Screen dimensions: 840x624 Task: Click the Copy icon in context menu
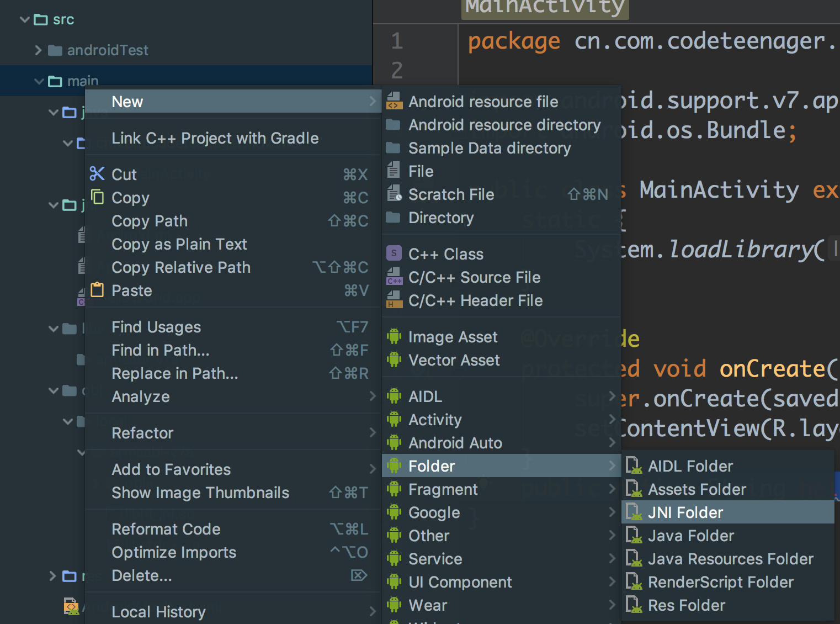click(x=97, y=197)
